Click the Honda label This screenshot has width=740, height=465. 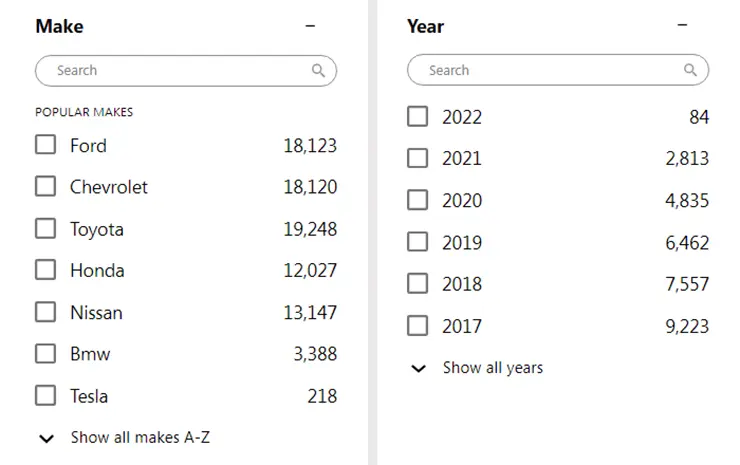click(x=97, y=271)
